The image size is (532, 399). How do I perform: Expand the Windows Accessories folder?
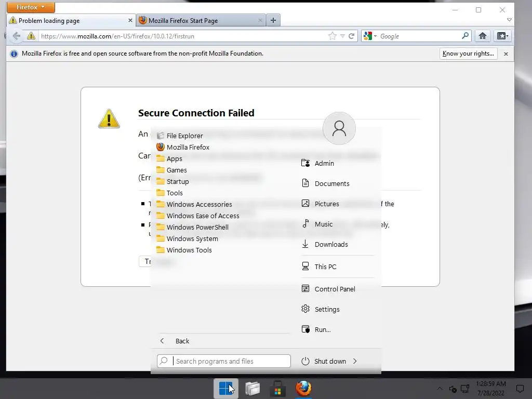194,204
